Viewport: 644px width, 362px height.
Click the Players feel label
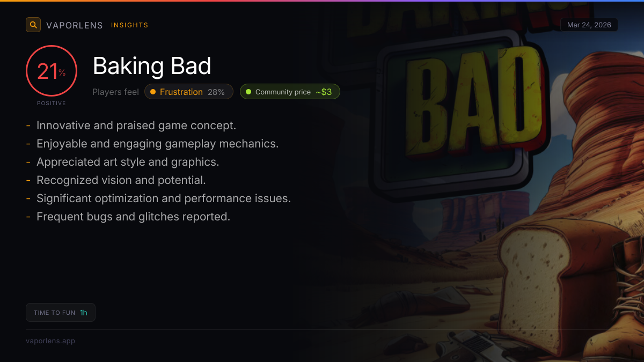pos(115,92)
